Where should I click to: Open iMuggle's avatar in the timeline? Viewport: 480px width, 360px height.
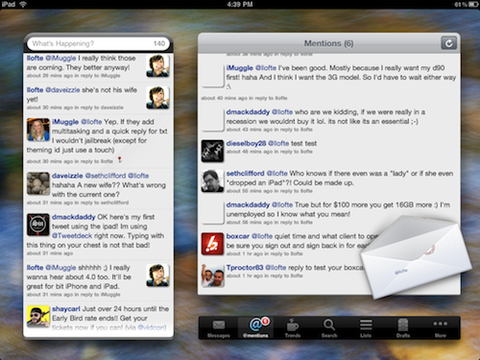(x=38, y=129)
